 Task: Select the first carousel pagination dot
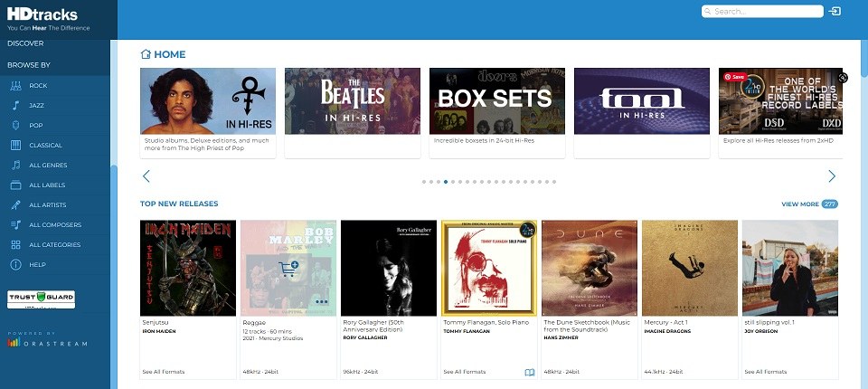coord(424,182)
